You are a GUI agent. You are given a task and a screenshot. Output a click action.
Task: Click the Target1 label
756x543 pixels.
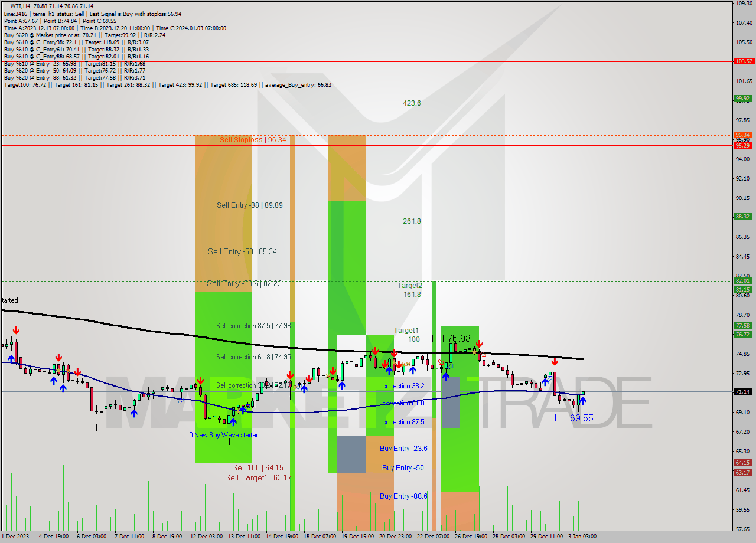pyautogui.click(x=406, y=331)
